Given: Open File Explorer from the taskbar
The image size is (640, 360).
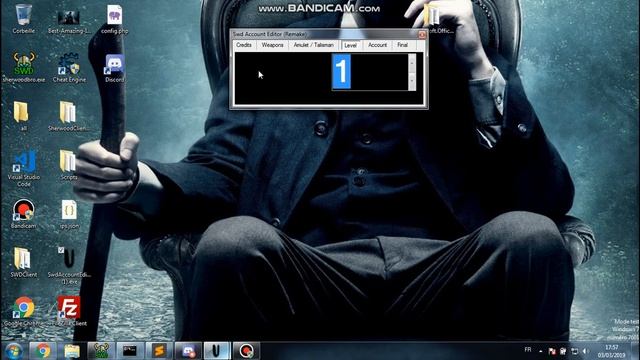Looking at the screenshot, I should tap(71, 351).
